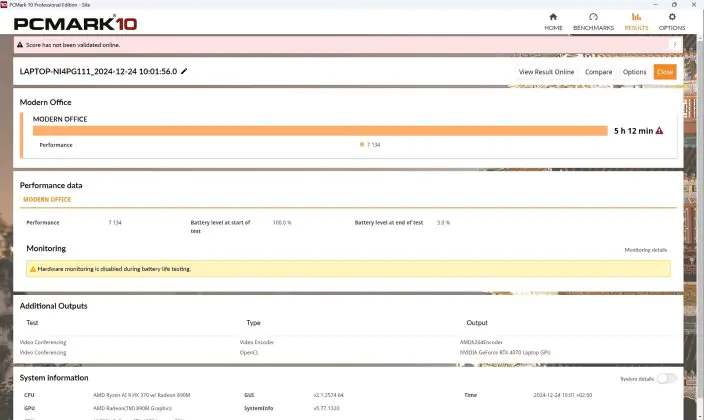Open the Monitoring details link

pos(646,250)
